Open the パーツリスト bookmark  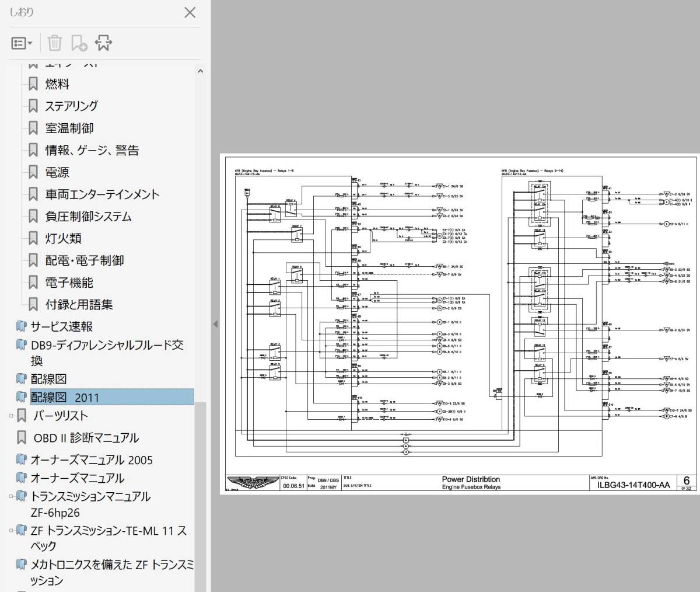click(60, 416)
